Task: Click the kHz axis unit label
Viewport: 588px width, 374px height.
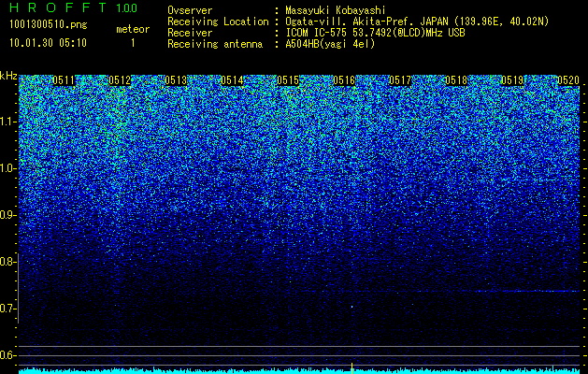Action: click(x=8, y=76)
